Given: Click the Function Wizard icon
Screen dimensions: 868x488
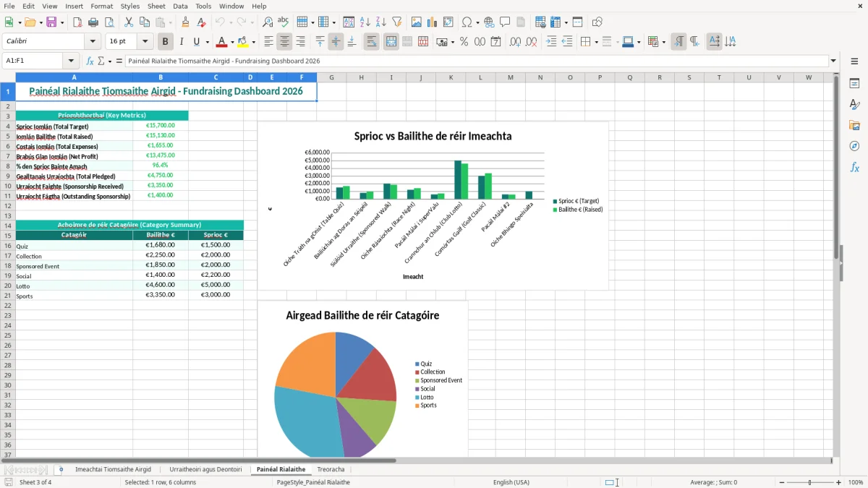Looking at the screenshot, I should pos(90,61).
